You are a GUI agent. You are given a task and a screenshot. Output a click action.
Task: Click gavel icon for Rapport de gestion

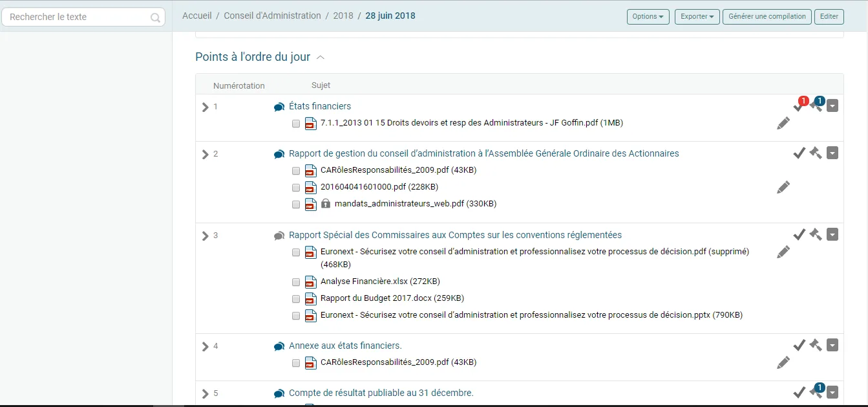click(816, 153)
